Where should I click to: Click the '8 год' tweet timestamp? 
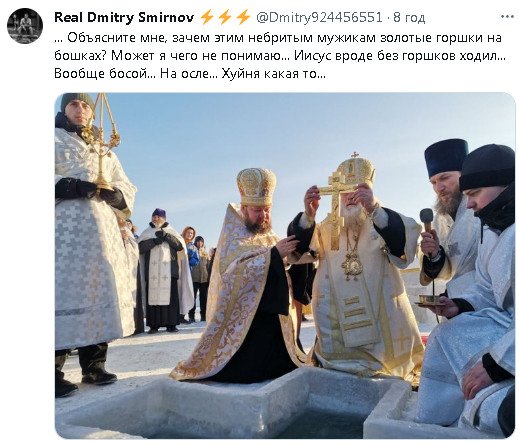409,17
